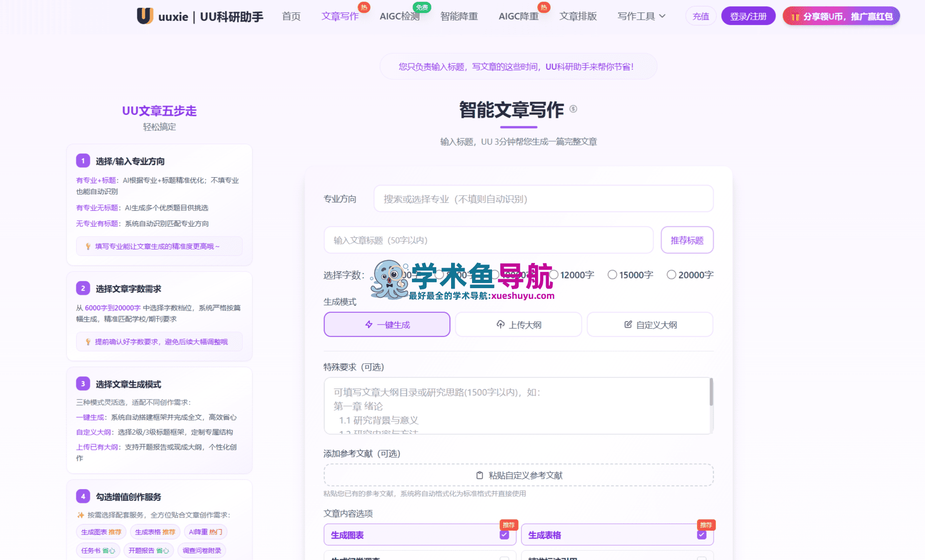Choose 自定义大纲 generation mode
Viewport: 925px width, 560px height.
pos(650,324)
